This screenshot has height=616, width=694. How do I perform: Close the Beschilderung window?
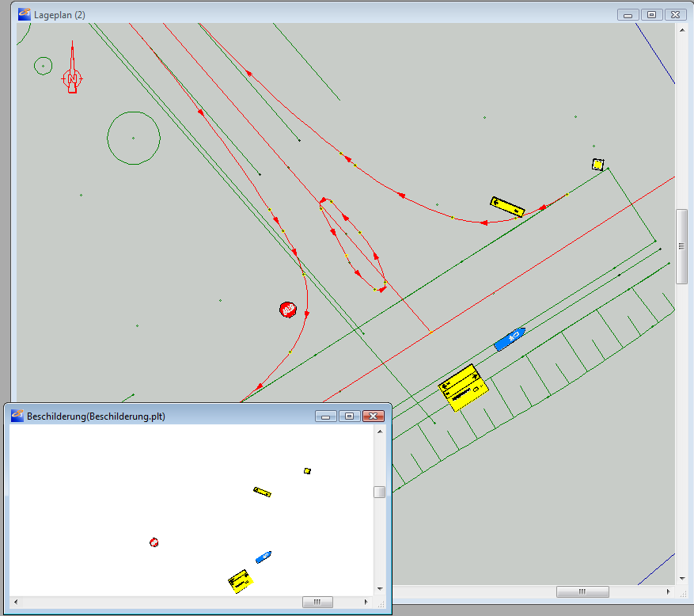(373, 416)
